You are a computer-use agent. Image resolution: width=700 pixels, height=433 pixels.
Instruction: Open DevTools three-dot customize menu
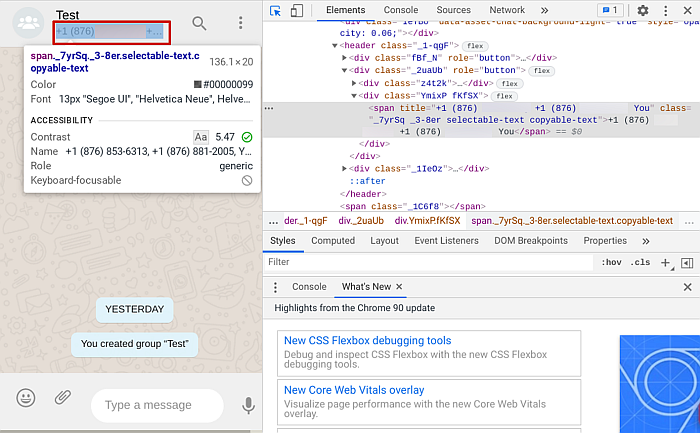coord(665,10)
